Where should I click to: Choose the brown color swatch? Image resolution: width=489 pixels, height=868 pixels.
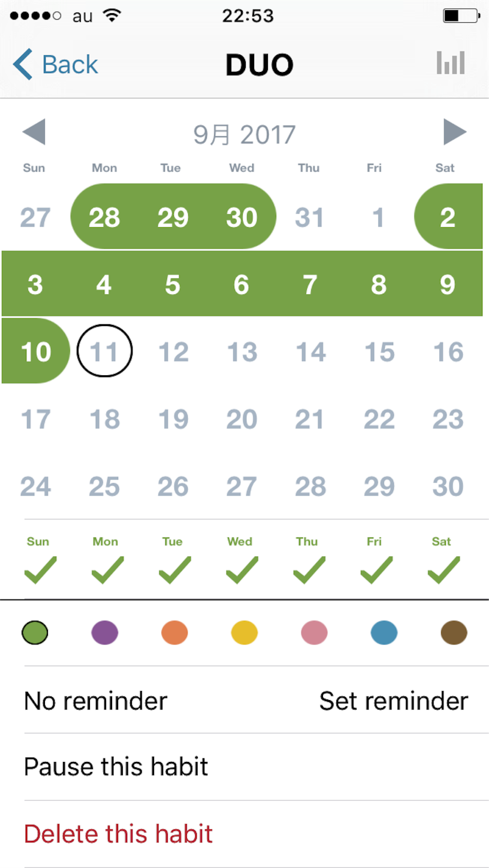point(454,632)
